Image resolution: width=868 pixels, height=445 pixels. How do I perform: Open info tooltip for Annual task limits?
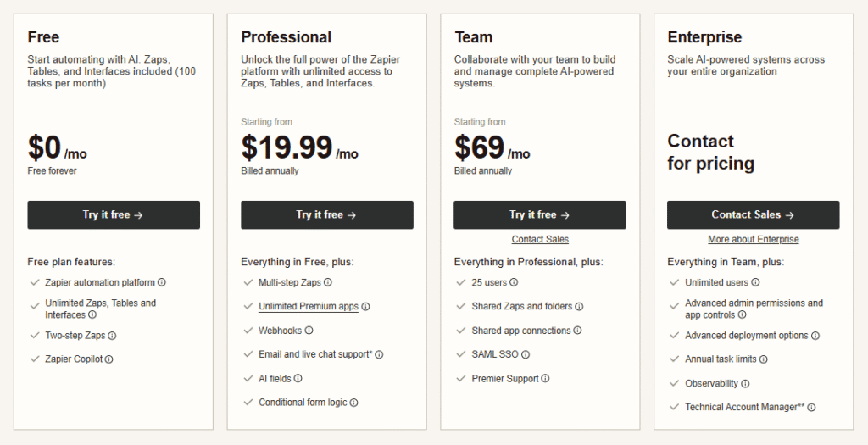pyautogui.click(x=764, y=359)
